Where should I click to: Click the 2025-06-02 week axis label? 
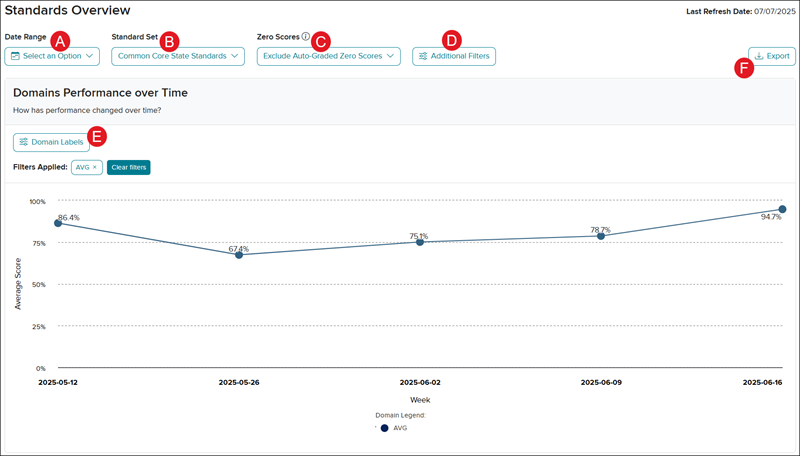pos(420,382)
